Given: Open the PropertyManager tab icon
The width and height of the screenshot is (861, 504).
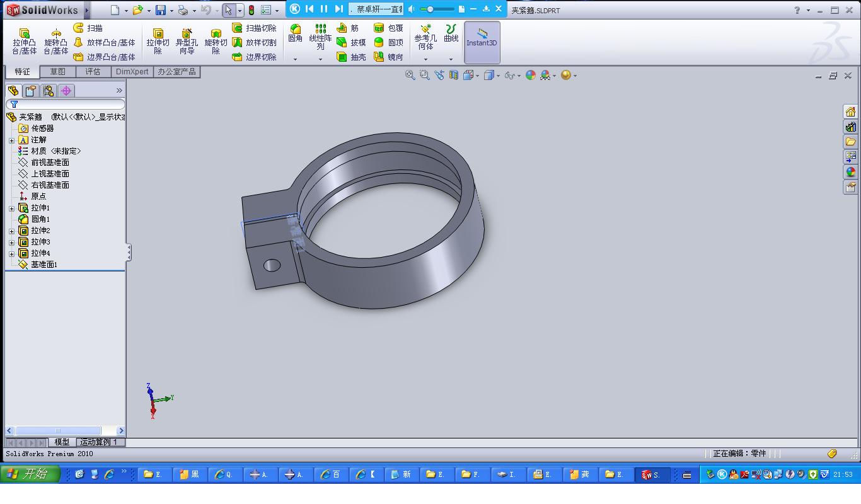Looking at the screenshot, I should tap(30, 91).
